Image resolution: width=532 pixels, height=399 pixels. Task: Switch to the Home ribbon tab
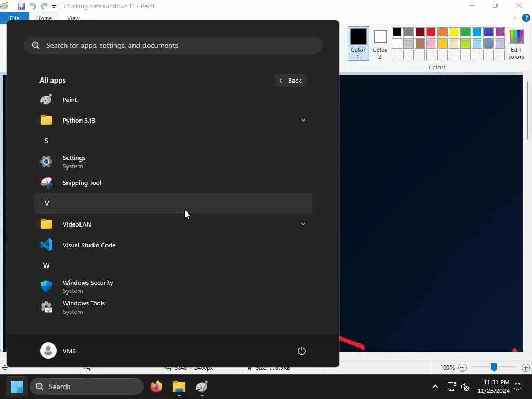44,18
